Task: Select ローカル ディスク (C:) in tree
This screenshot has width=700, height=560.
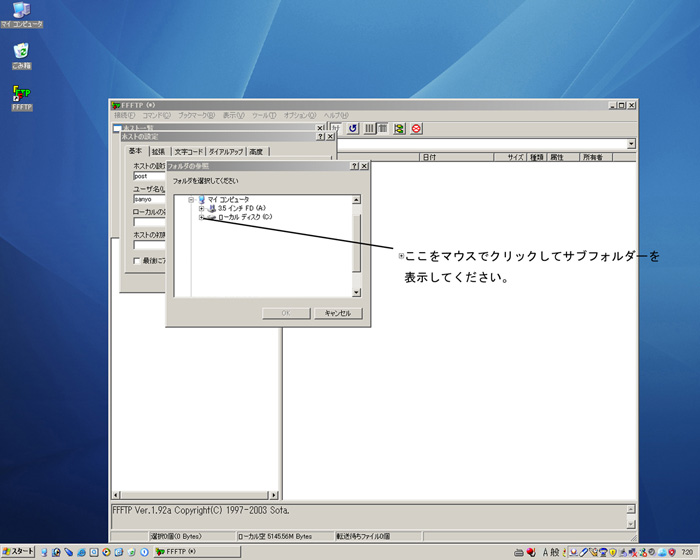Action: tap(245, 217)
